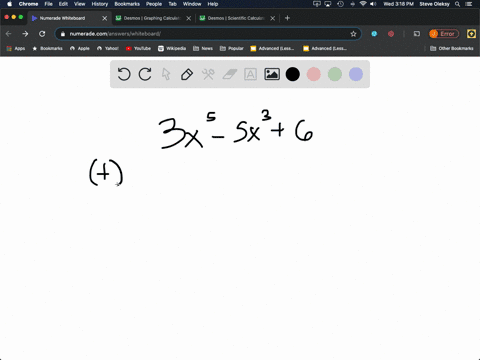Open the Window menu
This screenshot has height=360, width=480.
tap(192, 4)
